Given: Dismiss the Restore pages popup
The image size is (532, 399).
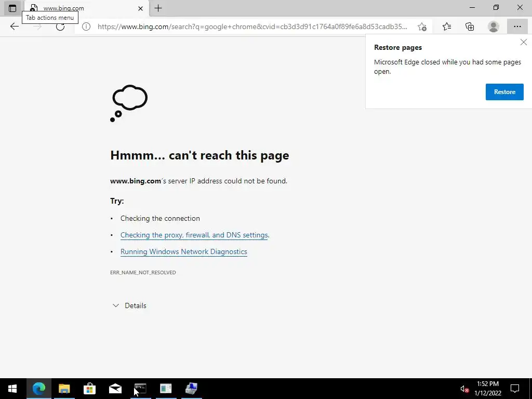Looking at the screenshot, I should [524, 42].
